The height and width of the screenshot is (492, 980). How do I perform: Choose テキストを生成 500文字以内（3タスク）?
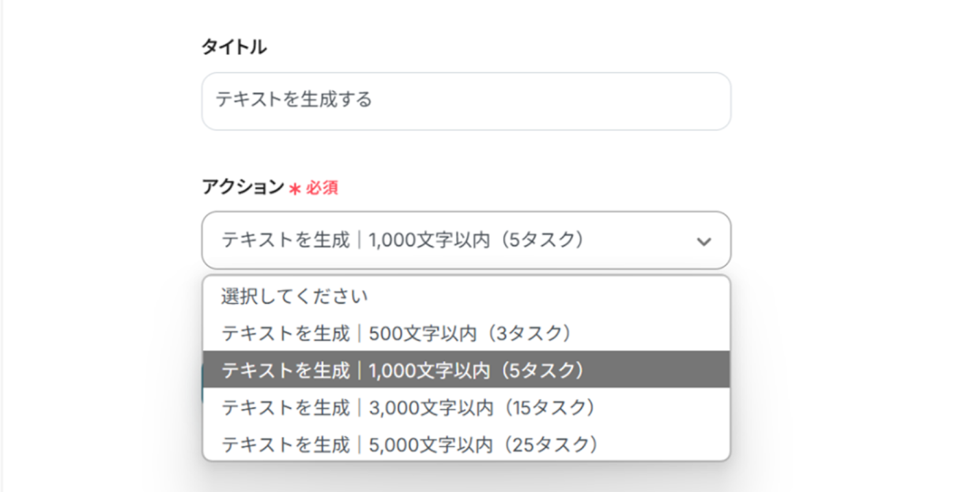396,333
